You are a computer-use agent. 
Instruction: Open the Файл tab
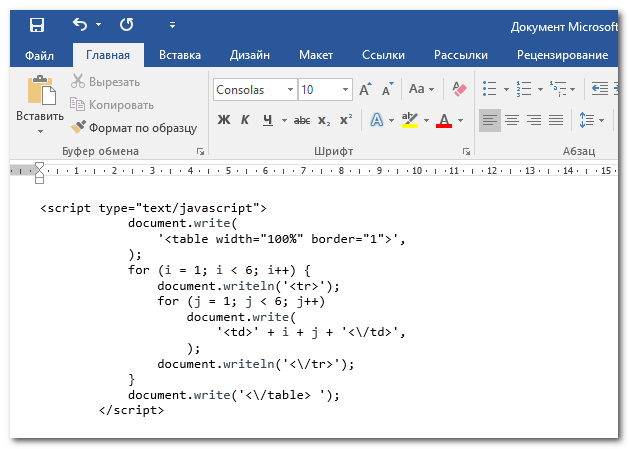(x=39, y=55)
